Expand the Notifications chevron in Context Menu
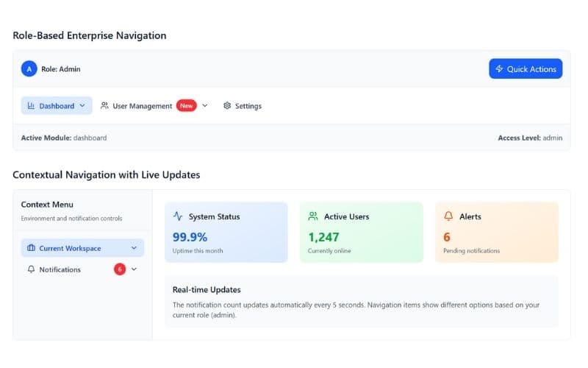 (134, 269)
